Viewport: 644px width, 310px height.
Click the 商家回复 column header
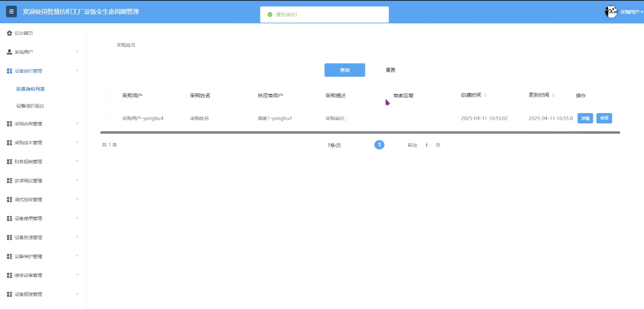[x=403, y=96]
